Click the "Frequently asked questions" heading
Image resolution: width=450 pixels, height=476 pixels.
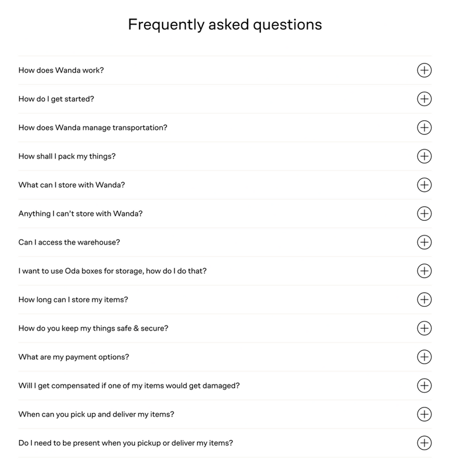pos(225,24)
